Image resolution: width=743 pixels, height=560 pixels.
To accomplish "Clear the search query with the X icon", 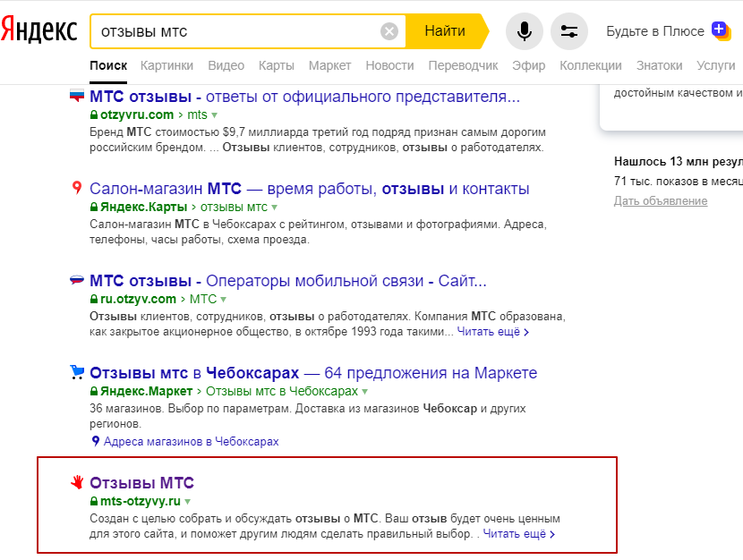I will click(x=389, y=31).
